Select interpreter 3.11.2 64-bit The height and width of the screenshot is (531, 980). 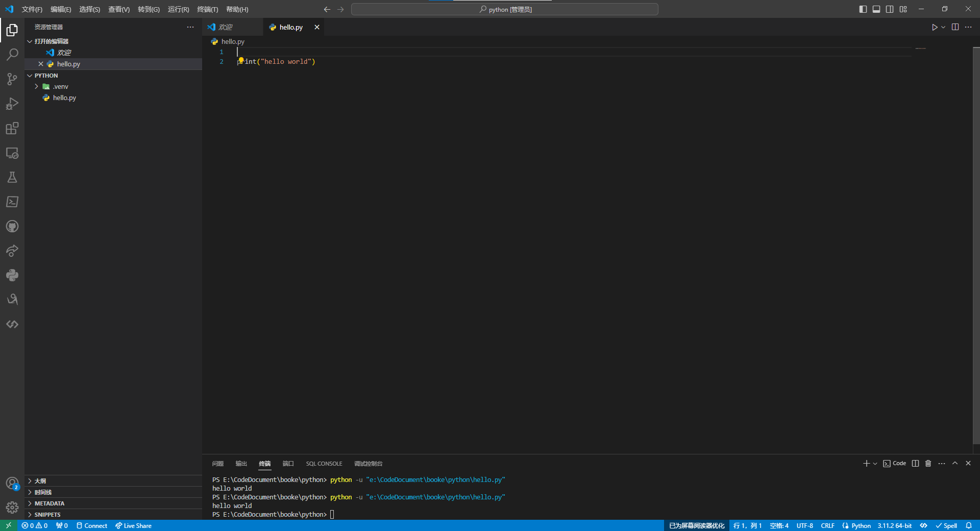pos(895,525)
